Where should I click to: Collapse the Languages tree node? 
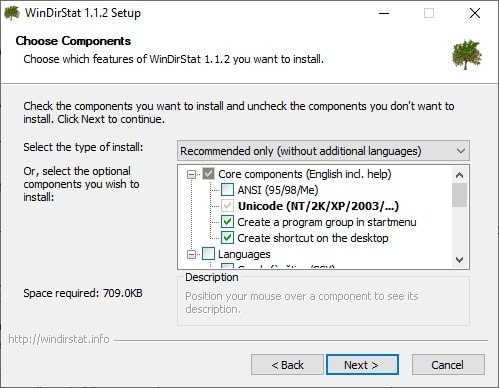191,254
